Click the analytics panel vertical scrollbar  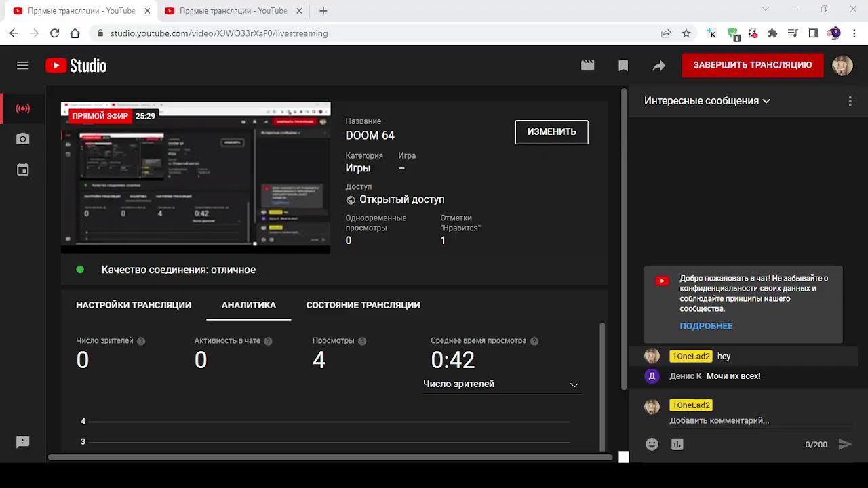[601, 386]
